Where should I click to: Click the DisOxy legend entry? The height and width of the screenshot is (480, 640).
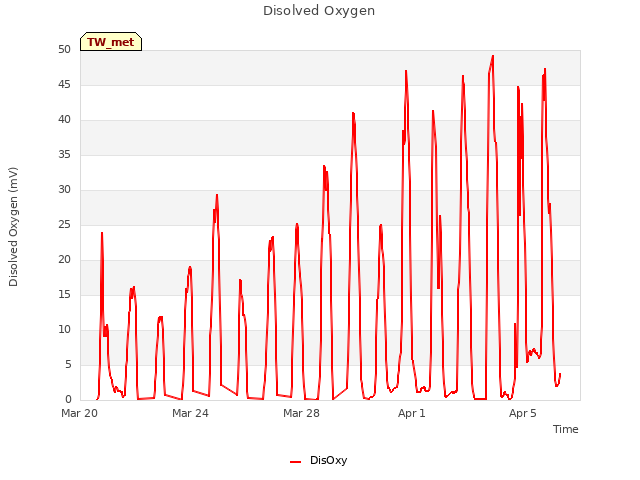pos(318,460)
